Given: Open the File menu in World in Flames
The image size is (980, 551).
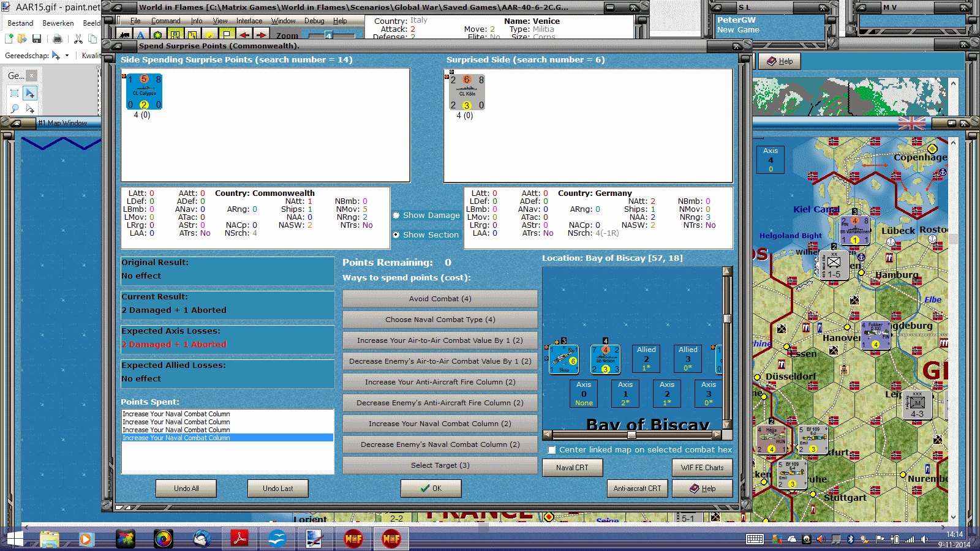Looking at the screenshot, I should (135, 21).
